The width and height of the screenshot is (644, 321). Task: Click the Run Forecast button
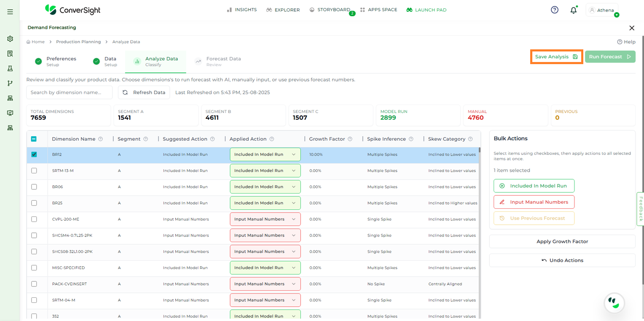(x=610, y=57)
